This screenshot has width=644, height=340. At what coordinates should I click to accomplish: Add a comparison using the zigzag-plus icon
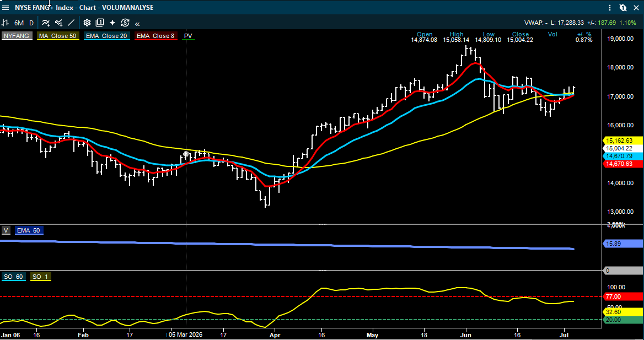(59, 23)
